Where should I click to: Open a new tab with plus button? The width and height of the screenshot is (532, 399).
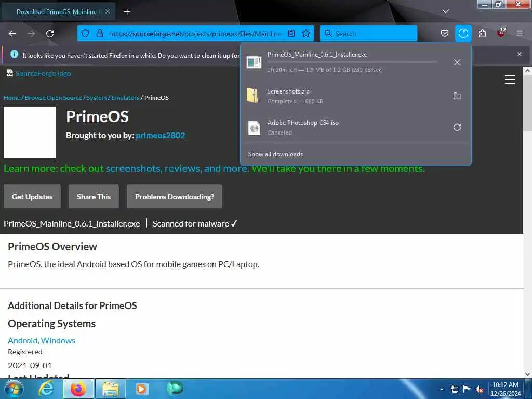click(127, 12)
